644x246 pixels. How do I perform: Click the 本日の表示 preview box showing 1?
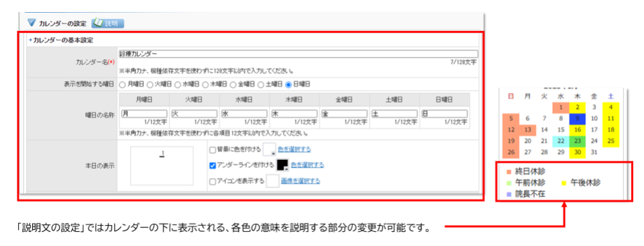[162, 166]
